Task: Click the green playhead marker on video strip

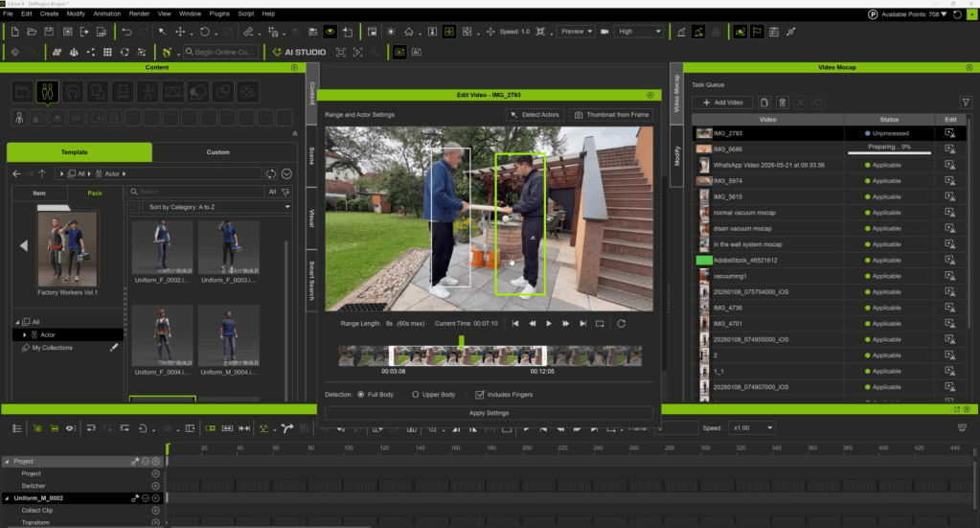Action: point(461,340)
